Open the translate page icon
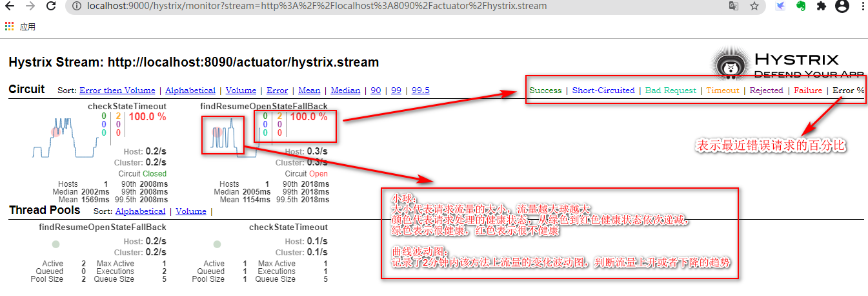 point(734,6)
